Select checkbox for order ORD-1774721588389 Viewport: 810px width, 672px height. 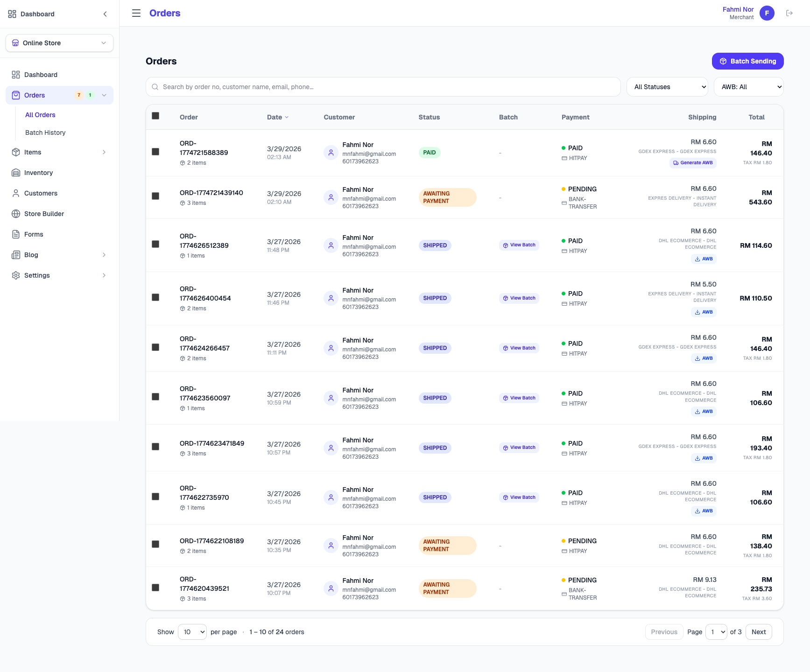coord(155,152)
